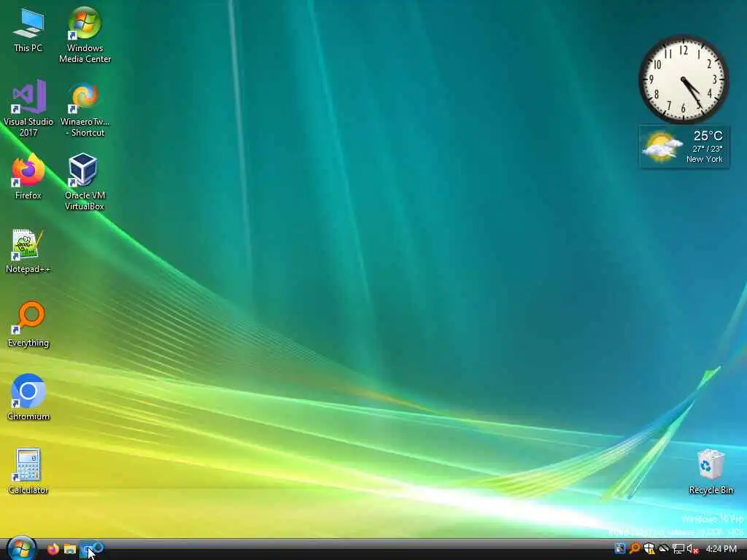Click the OneDrive cloud tray icon
Image resolution: width=747 pixels, height=560 pixels.
pos(664,549)
